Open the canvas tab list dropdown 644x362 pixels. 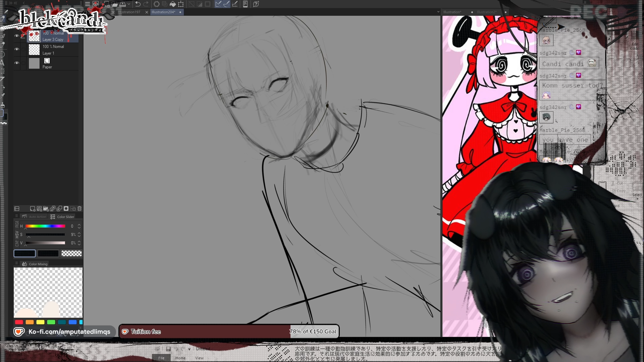(x=438, y=12)
